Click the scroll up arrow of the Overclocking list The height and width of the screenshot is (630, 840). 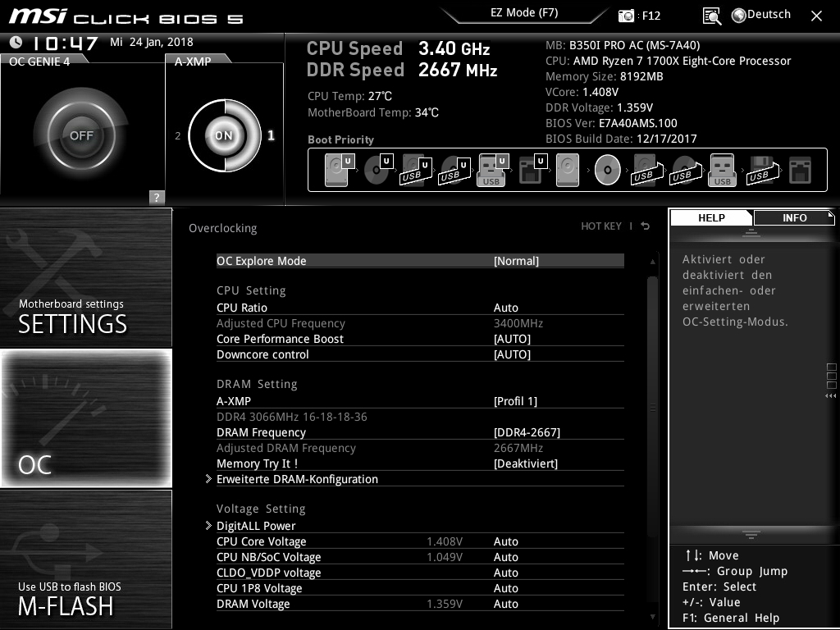pyautogui.click(x=652, y=262)
